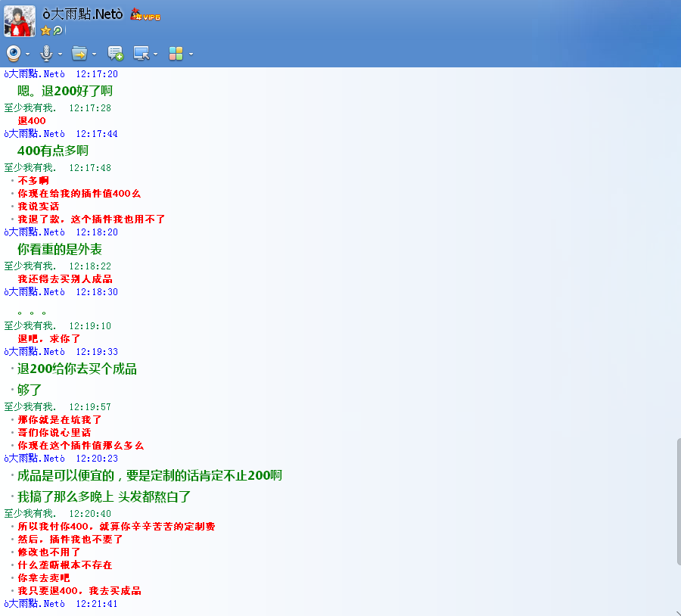
Task: Expand the remote desktop dropdown arrow
Action: click(155, 54)
